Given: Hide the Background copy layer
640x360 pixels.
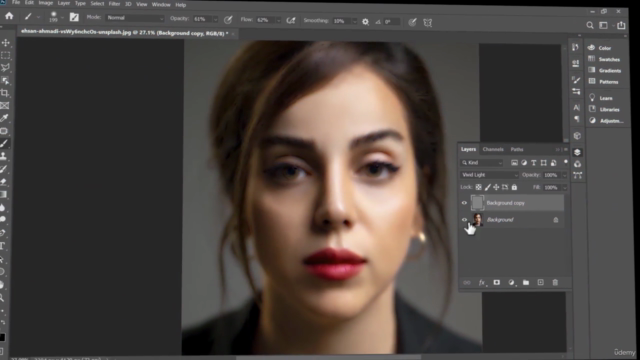Looking at the screenshot, I should pos(464,203).
